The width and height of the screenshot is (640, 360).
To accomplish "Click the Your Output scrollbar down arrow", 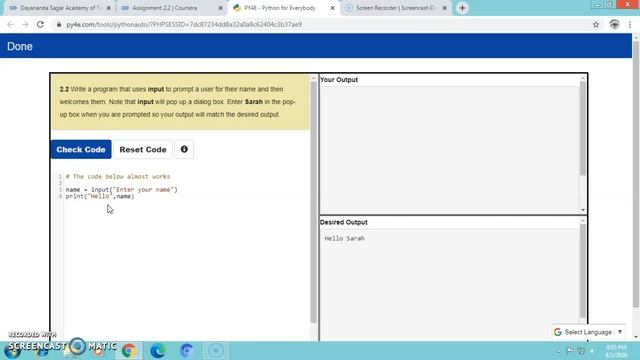I will (582, 210).
